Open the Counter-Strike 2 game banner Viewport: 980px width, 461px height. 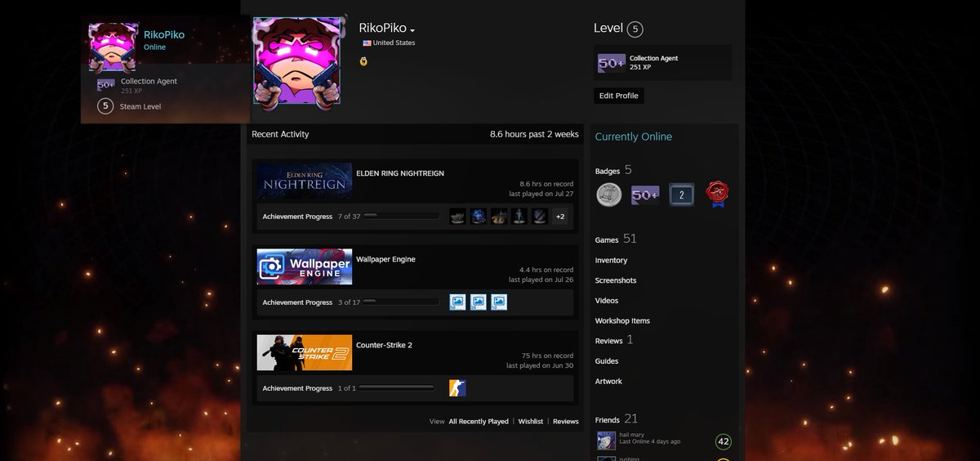point(305,353)
